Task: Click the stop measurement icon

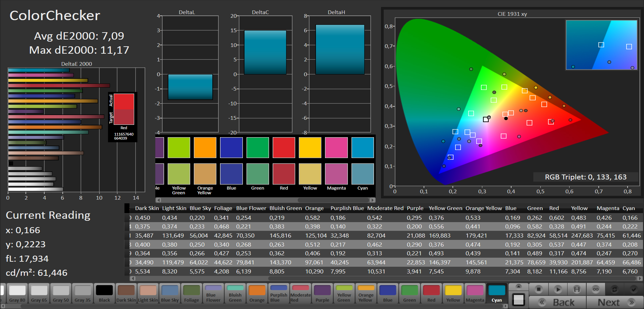Action: 539,289
